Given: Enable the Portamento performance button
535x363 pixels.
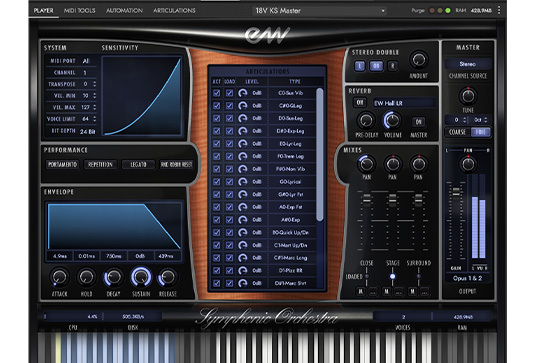Looking at the screenshot, I should click(x=62, y=164).
